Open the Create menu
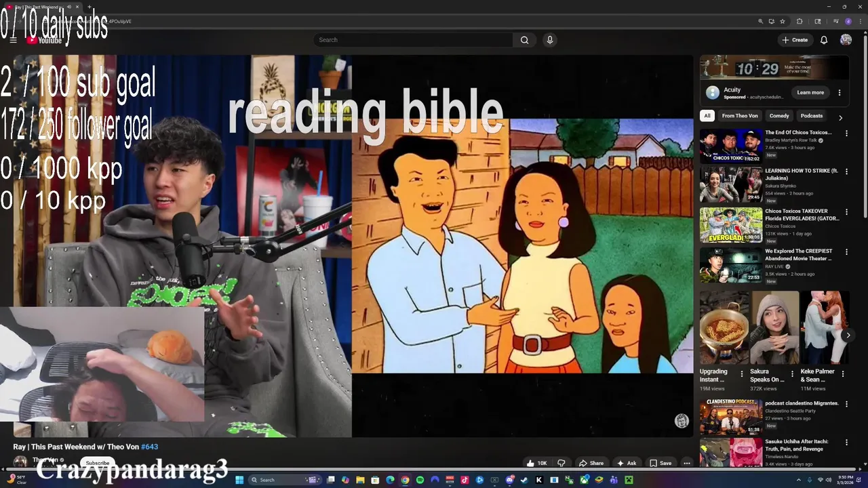This screenshot has width=868, height=488. 795,40
